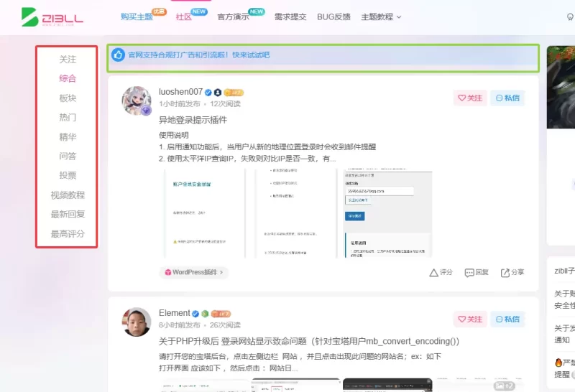Viewport: 575px width, 392px height.
Task: Select 视频教程 in the left sidebar
Action: [x=68, y=195]
